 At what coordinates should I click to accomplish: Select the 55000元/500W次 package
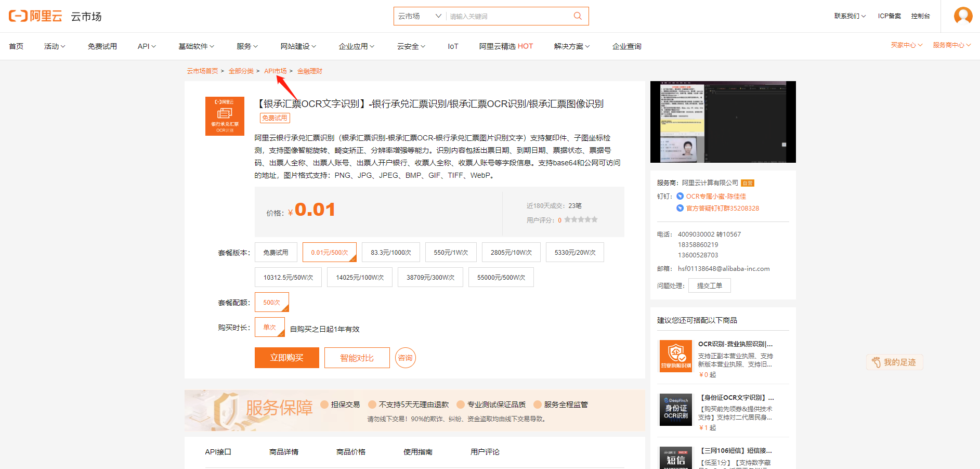pyautogui.click(x=501, y=277)
